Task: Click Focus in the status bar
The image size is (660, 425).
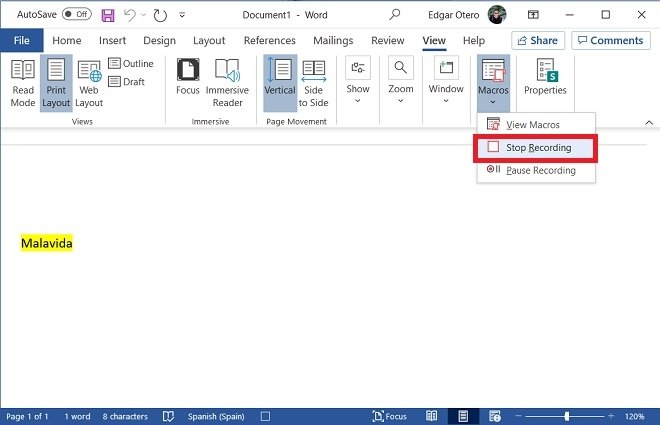Action: click(390, 417)
